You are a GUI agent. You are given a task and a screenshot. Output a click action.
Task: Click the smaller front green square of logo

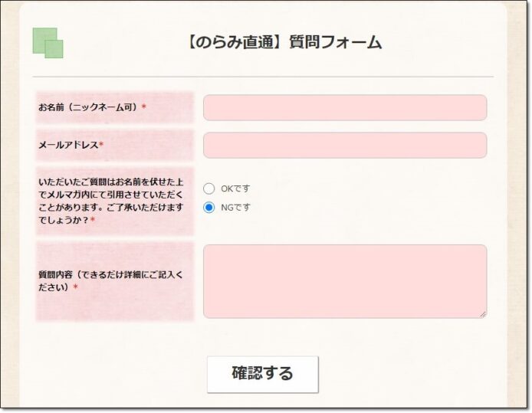click(x=54, y=49)
